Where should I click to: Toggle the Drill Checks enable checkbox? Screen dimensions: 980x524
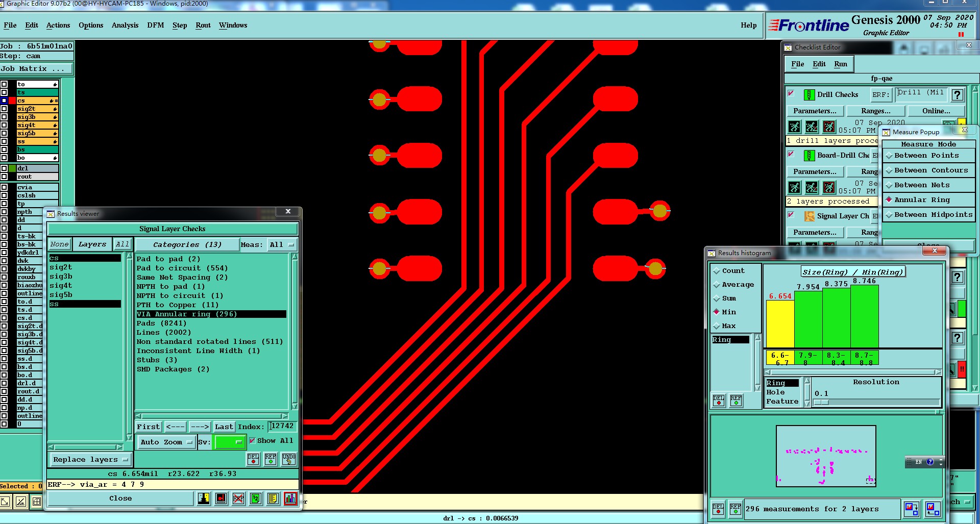[791, 93]
